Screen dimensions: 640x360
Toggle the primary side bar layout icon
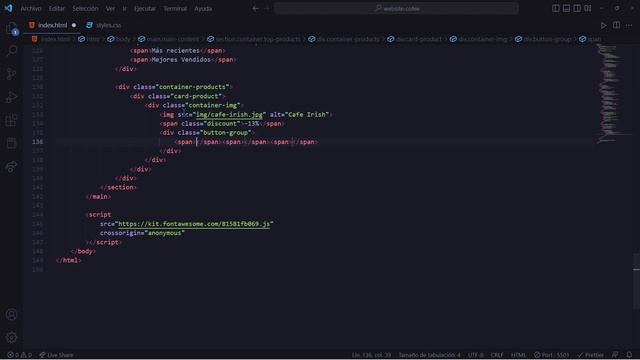[x=556, y=8]
